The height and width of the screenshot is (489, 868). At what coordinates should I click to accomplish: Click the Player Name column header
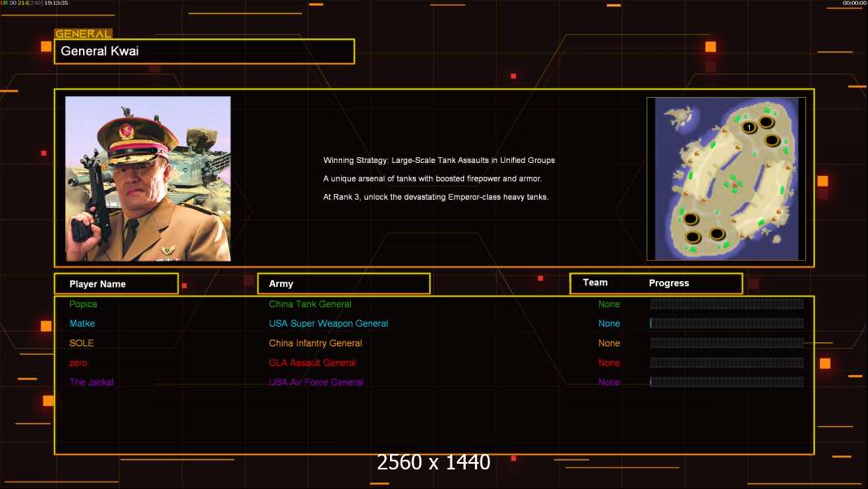pyautogui.click(x=116, y=284)
